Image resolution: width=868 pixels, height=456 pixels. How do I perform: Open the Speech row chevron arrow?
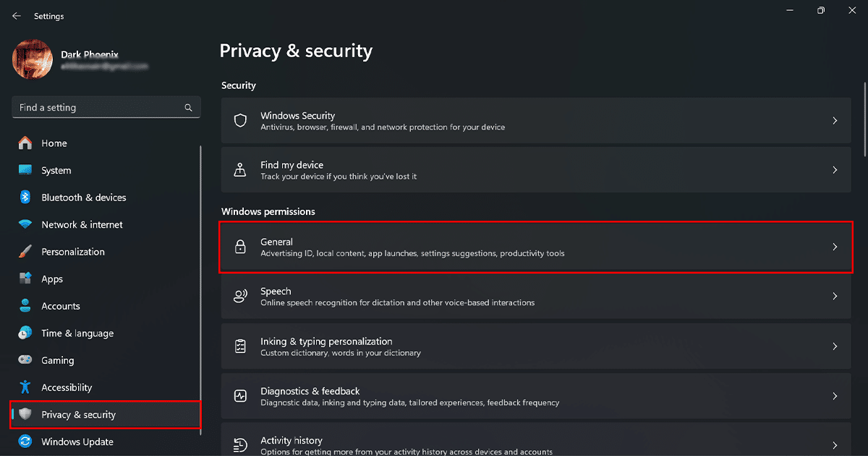pyautogui.click(x=835, y=297)
